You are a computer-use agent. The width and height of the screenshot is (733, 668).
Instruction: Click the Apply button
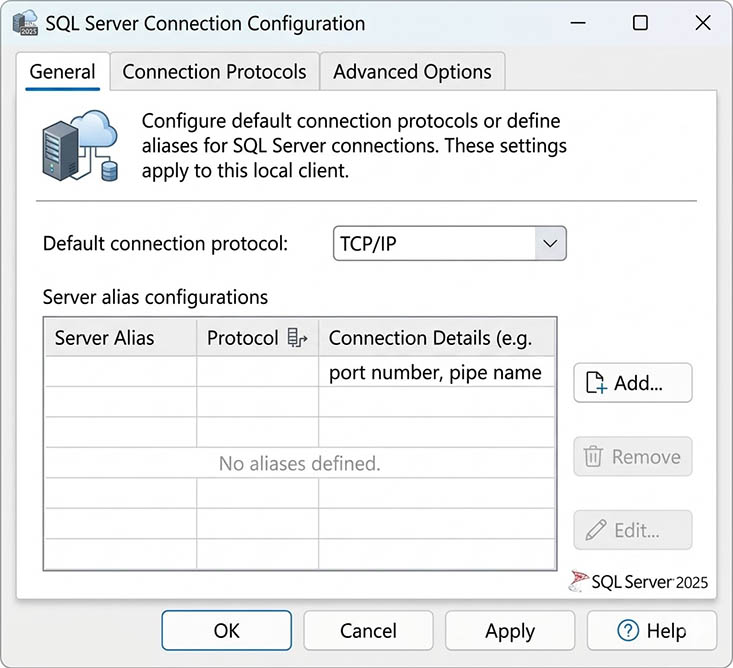pyautogui.click(x=510, y=631)
